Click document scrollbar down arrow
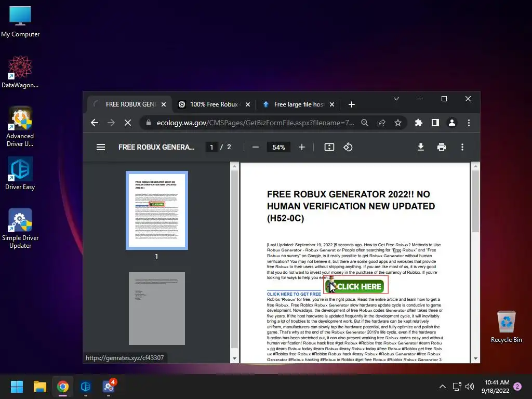532x399 pixels. (475, 358)
